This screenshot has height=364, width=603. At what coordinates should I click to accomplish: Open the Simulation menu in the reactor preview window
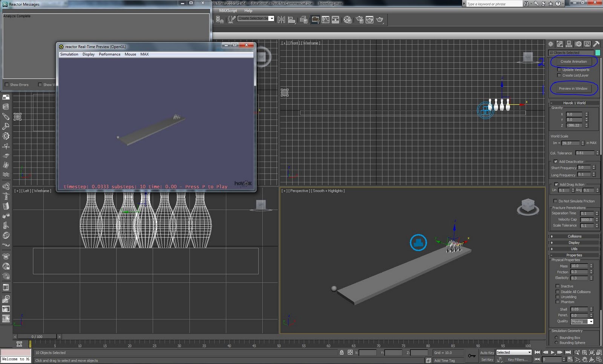69,54
